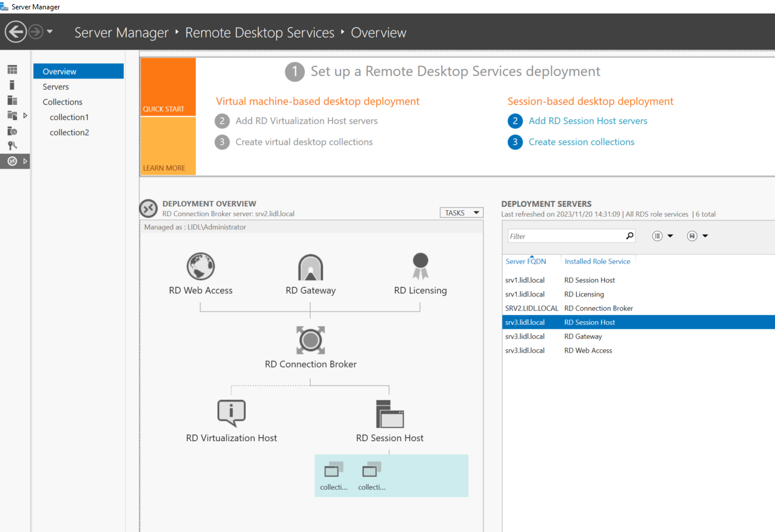Select Local Server icon in sidebar
Screen dimensions: 775x532
coord(12,85)
